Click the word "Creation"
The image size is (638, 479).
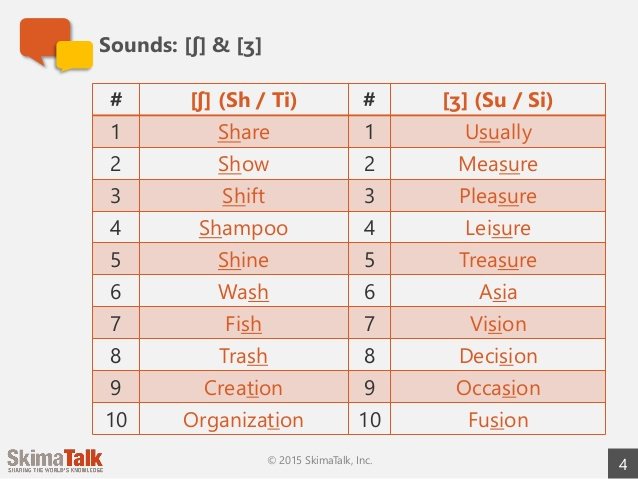point(243,388)
